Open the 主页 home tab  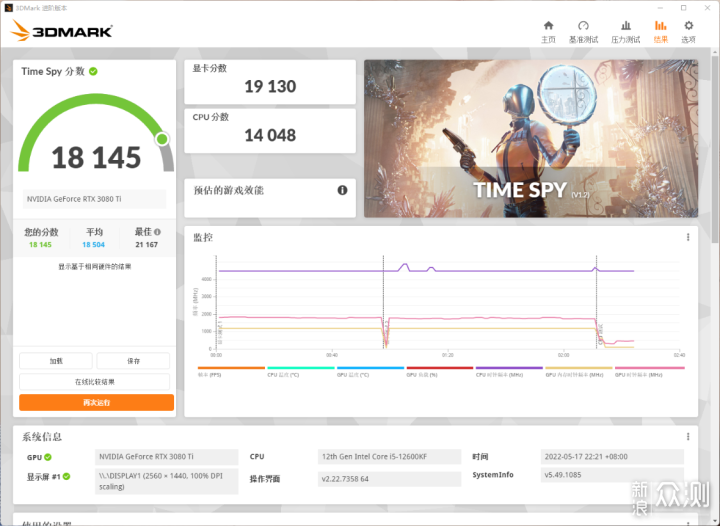(548, 32)
